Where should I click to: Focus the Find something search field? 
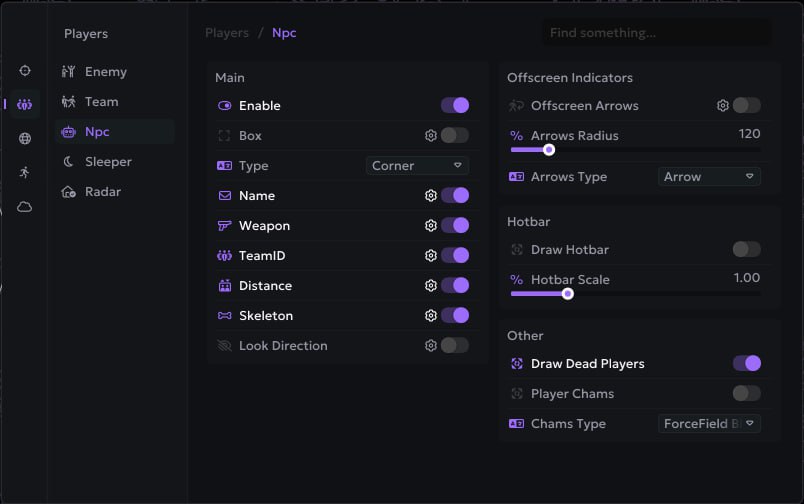[x=656, y=33]
